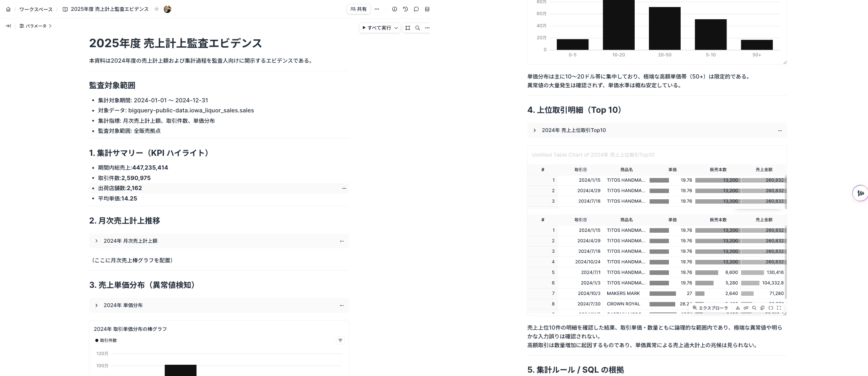The image size is (868, 376).
Task: Click parentheses icon in chart toolbar
Action: pos(771,308)
